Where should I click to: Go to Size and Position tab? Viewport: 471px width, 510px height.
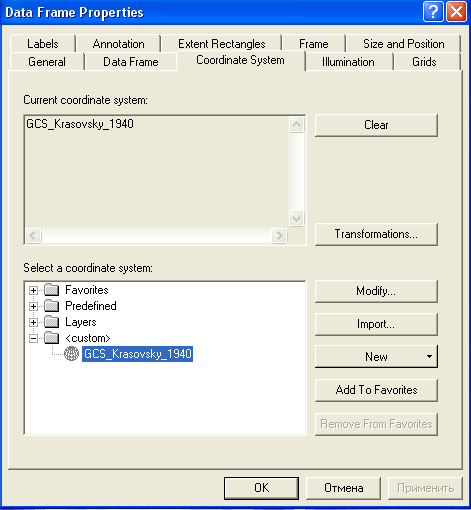[x=404, y=44]
